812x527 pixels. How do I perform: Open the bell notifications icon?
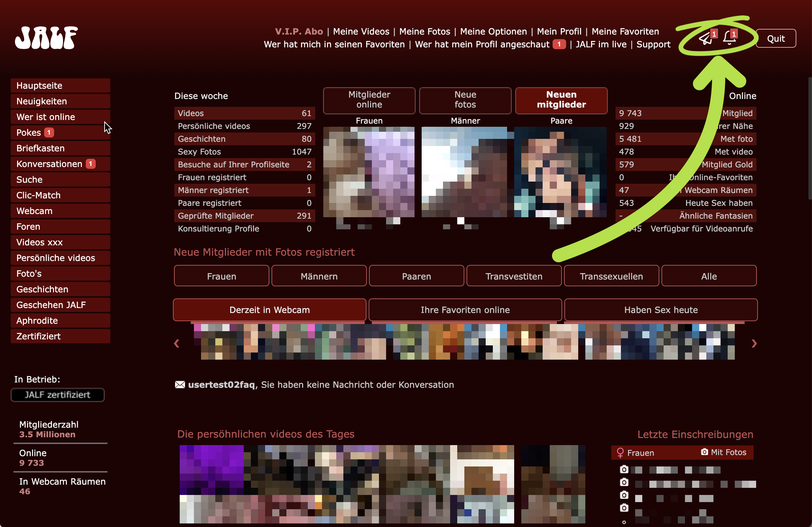729,38
